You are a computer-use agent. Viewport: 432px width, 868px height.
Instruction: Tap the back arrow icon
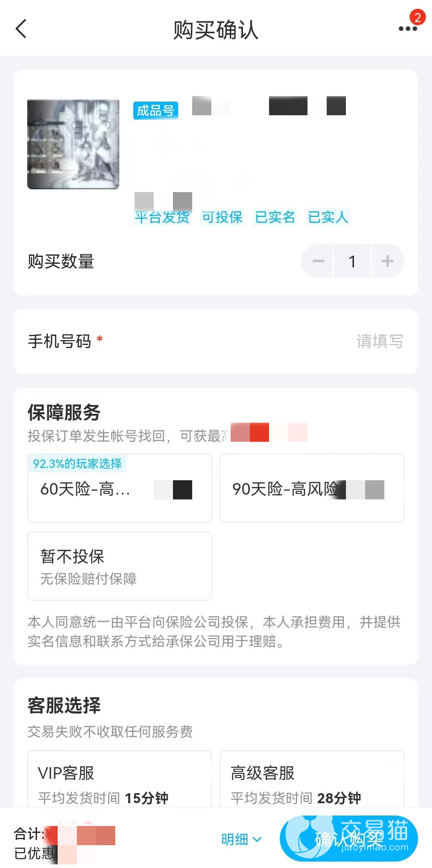click(21, 29)
